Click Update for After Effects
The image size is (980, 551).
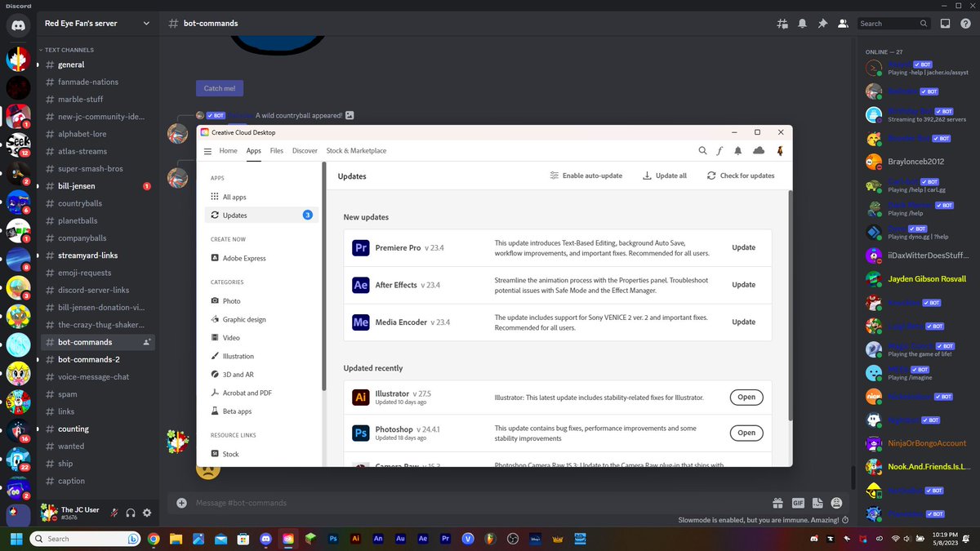pyautogui.click(x=743, y=285)
